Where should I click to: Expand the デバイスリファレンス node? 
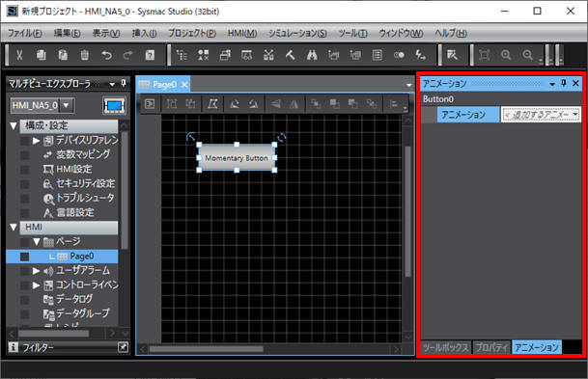click(x=36, y=141)
